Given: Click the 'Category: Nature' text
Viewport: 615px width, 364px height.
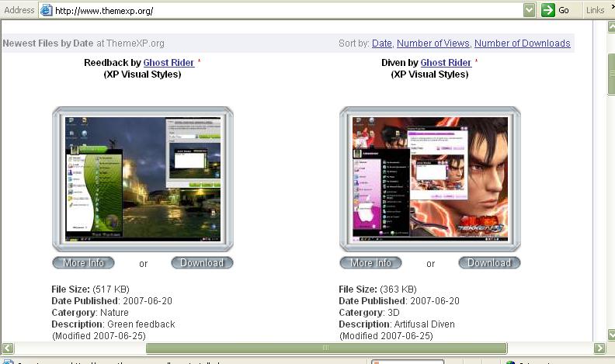Looking at the screenshot, I should 90,313.
